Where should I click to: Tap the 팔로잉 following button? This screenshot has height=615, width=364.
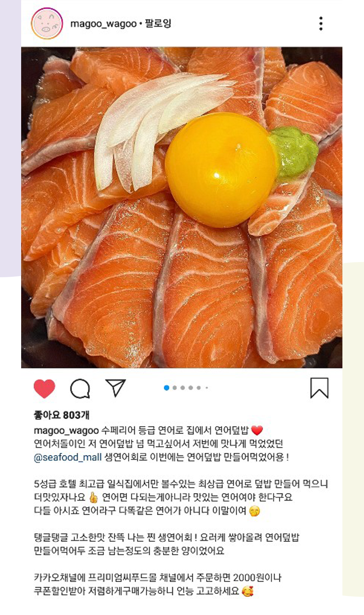(x=158, y=23)
